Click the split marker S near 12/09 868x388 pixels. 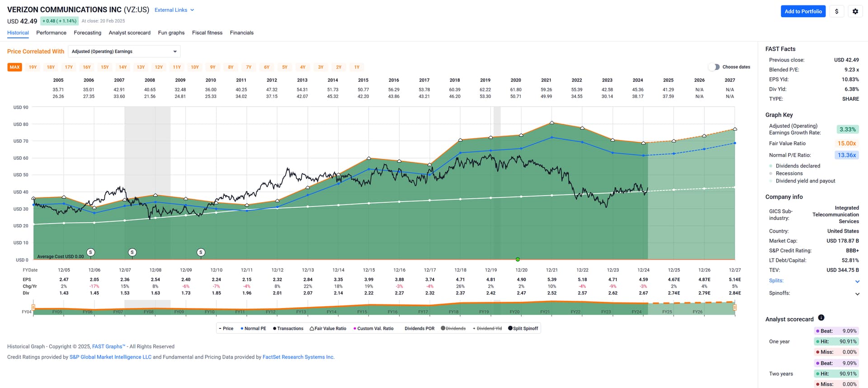[x=201, y=252]
